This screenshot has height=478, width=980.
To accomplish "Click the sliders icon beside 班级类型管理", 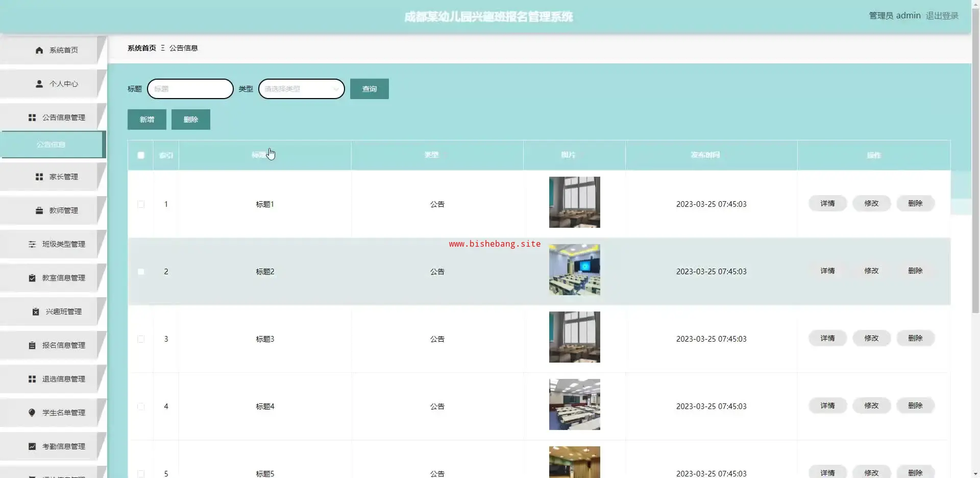I will [32, 244].
